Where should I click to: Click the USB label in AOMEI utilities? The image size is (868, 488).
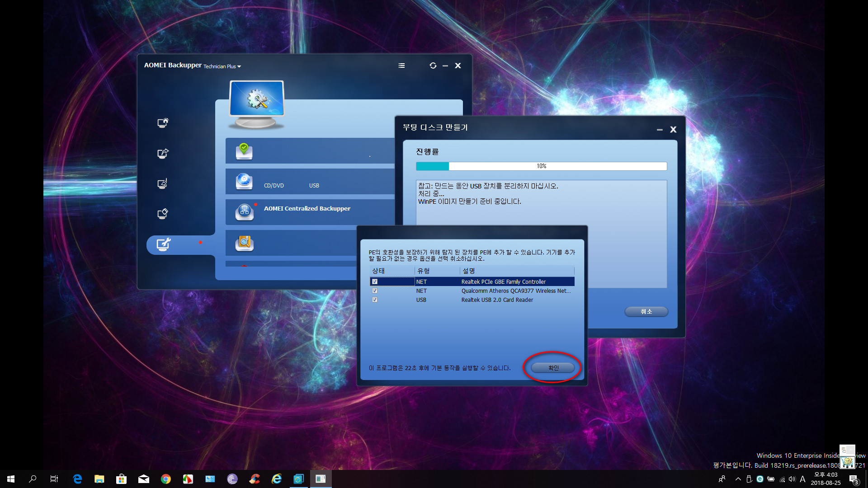(314, 186)
